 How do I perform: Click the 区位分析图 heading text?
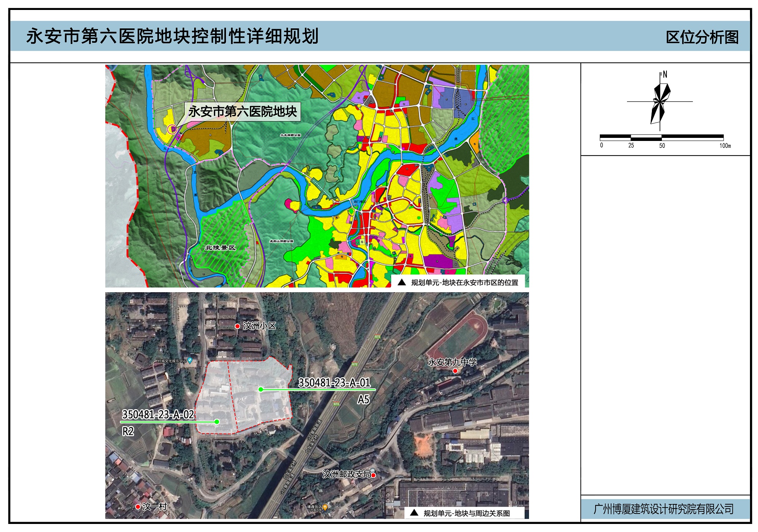(x=702, y=37)
